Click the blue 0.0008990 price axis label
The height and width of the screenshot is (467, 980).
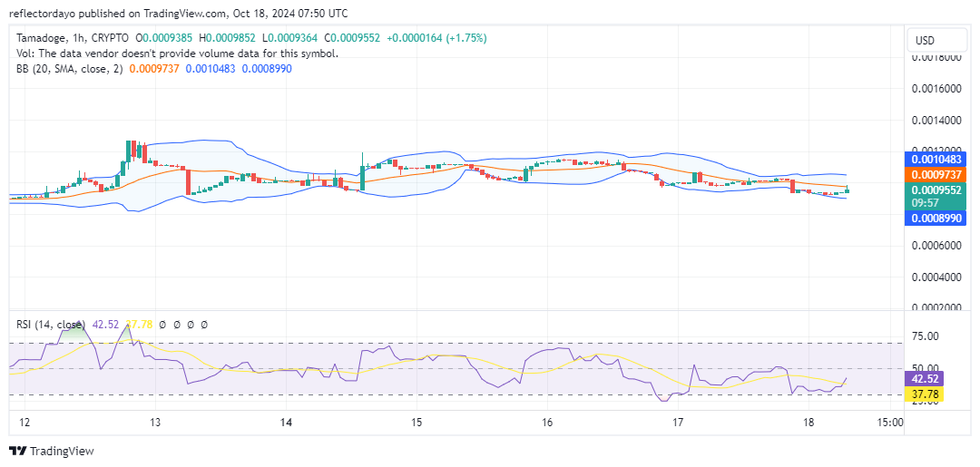point(936,218)
